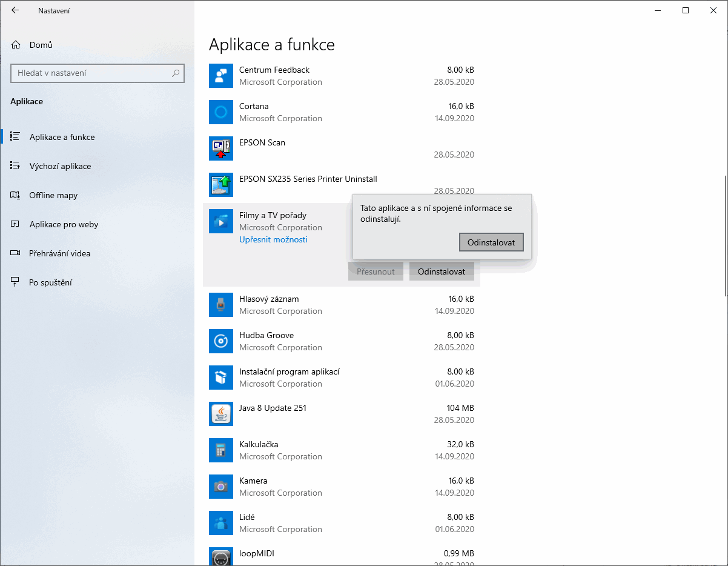Viewport: 728px width, 566px height.
Task: Select EPSON SX235 Series Printer Uninstall text
Action: pyautogui.click(x=308, y=179)
